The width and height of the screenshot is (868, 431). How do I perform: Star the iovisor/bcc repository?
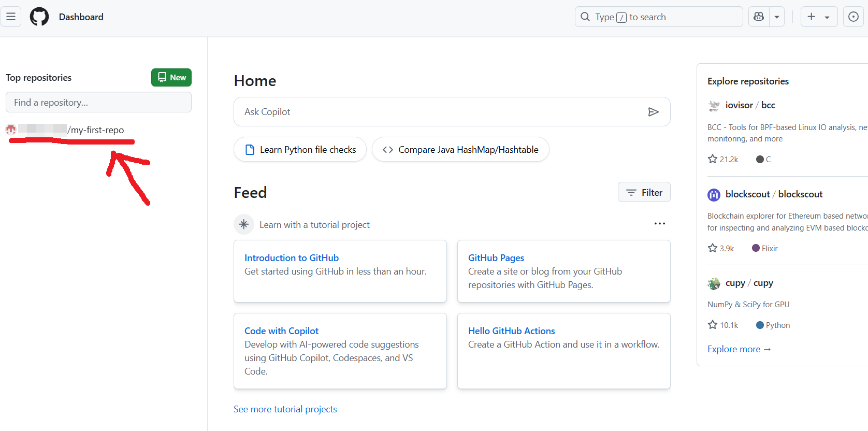tap(713, 159)
